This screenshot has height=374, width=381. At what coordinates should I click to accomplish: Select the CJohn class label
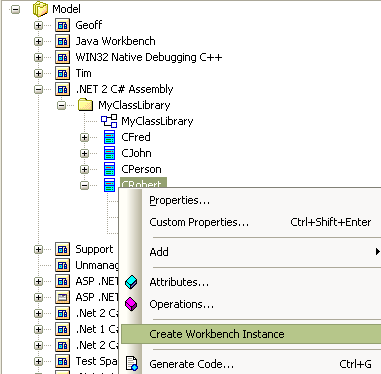[x=136, y=153]
